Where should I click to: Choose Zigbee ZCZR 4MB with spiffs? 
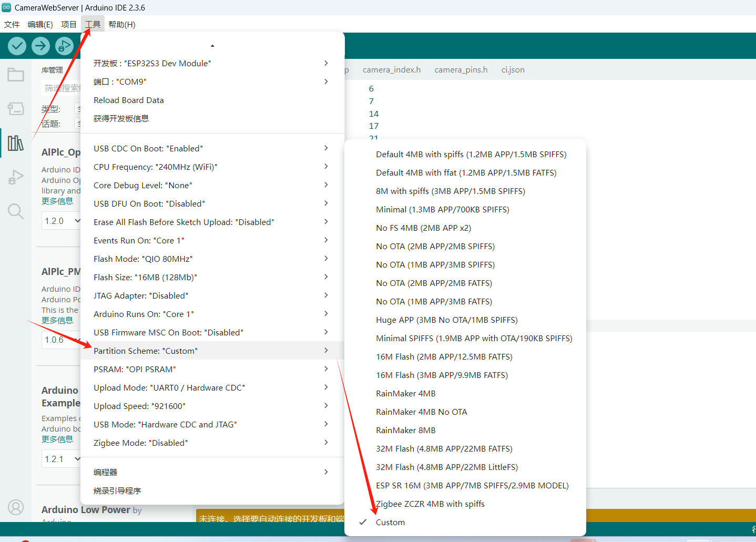click(x=465, y=504)
